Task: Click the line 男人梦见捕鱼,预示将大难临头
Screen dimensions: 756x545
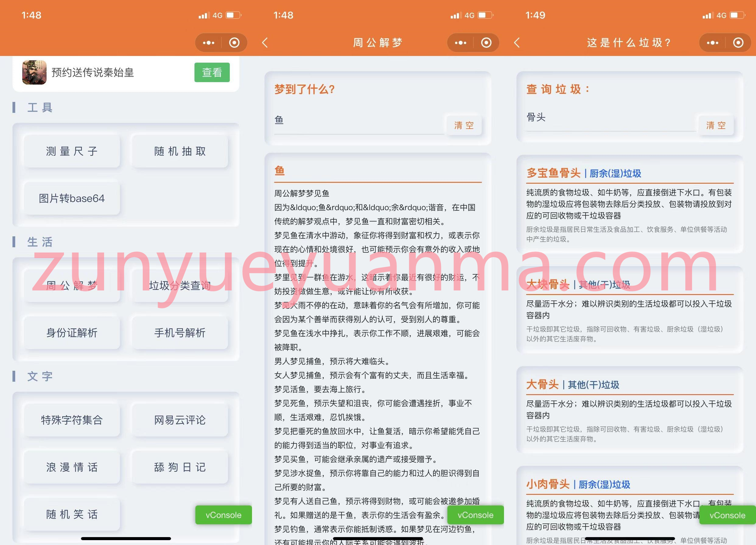Action: pos(332,361)
